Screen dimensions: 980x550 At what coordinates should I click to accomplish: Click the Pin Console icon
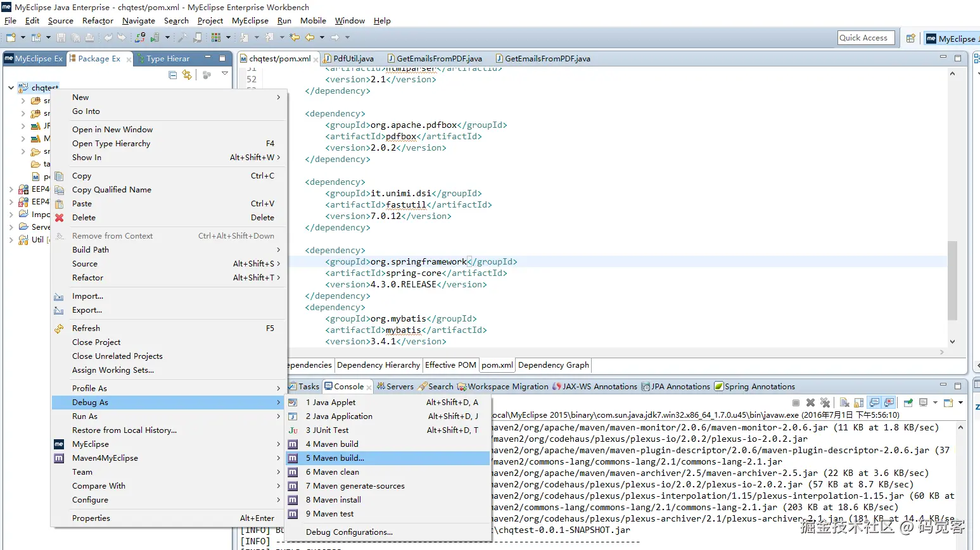(908, 403)
